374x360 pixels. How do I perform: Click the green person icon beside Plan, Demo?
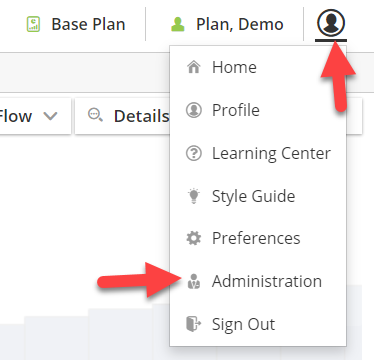pyautogui.click(x=178, y=24)
